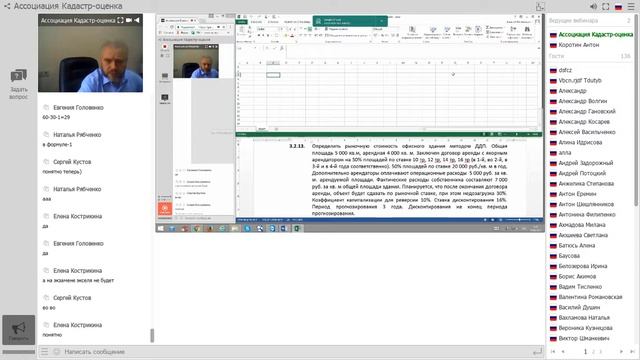This screenshot has width=640, height=360.
Task: Go to last page of participants list
Action: (632, 351)
